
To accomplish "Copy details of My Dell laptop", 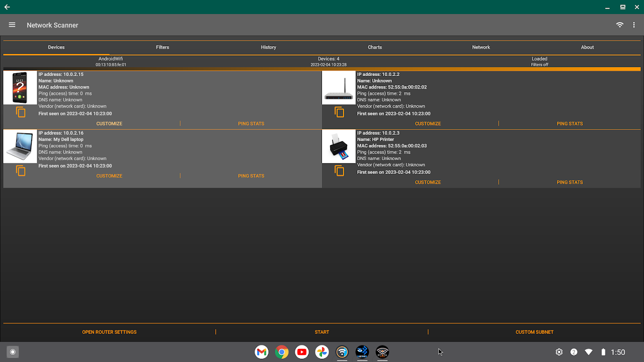I will point(21,170).
